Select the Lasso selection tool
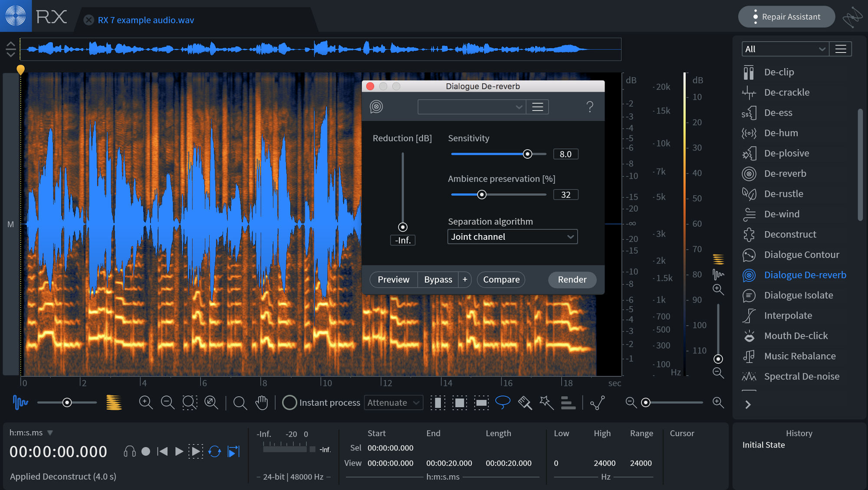This screenshot has height=490, width=868. (503, 402)
